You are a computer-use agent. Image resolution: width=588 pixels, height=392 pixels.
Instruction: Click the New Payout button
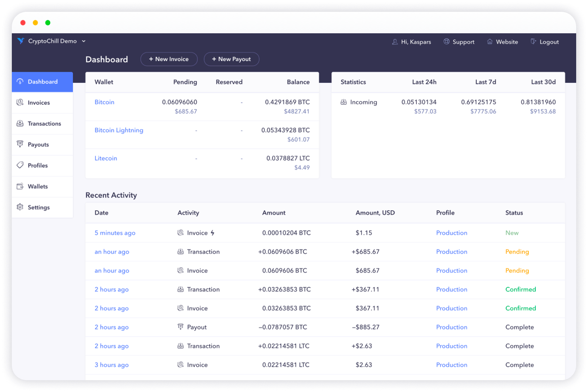[231, 59]
